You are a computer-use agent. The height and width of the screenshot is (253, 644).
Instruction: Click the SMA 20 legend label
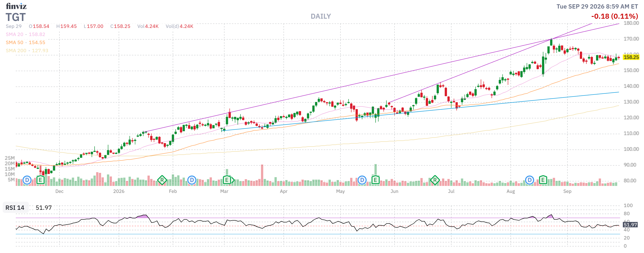[x=14, y=34]
